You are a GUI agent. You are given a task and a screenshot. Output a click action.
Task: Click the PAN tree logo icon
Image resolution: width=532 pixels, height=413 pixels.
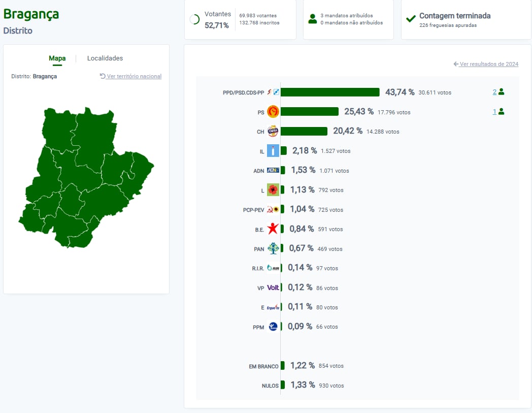pos(273,248)
